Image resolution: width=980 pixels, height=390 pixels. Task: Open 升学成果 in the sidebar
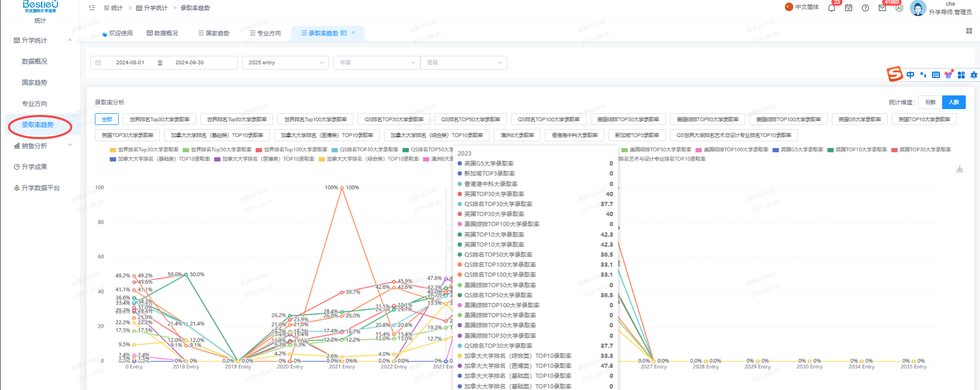(x=34, y=167)
